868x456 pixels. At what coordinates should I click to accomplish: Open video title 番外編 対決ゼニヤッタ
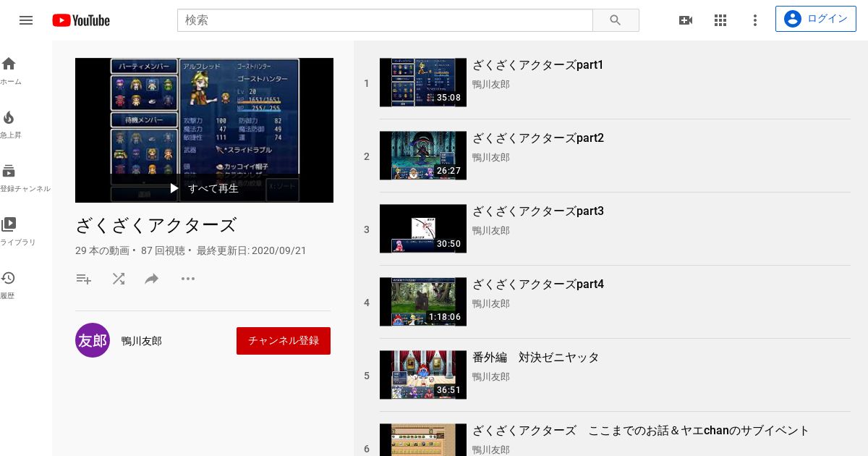coord(536,358)
